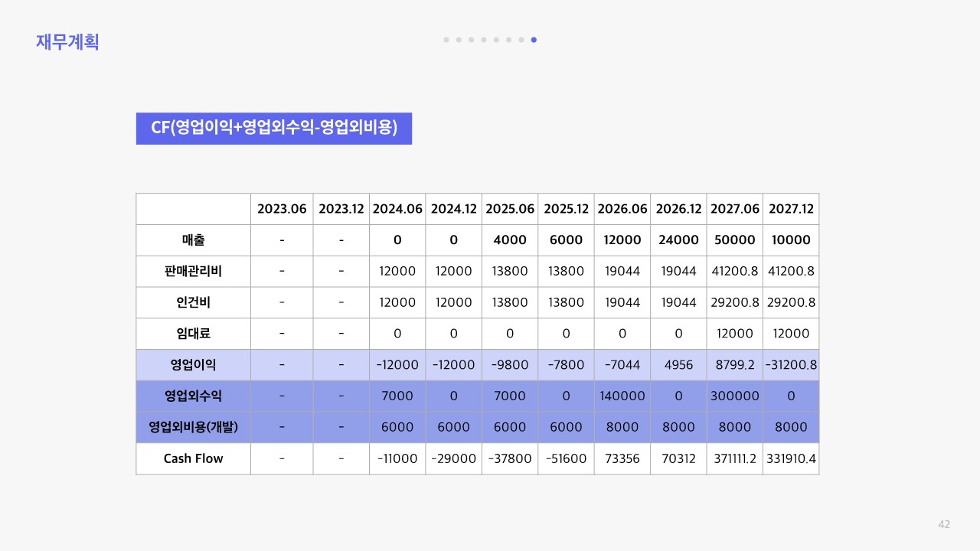Click the 영업외비용(개발) row label
Screen dimensions: 980x551
click(194, 428)
